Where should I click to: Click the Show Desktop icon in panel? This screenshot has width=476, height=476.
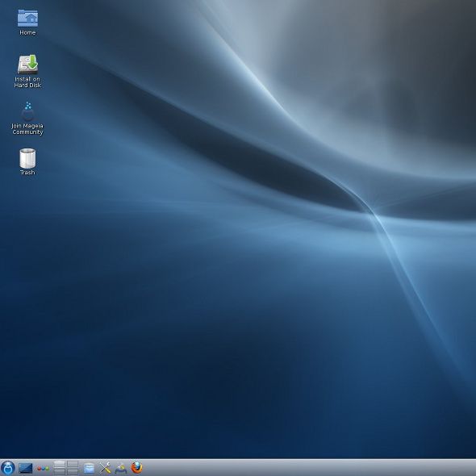click(26, 468)
